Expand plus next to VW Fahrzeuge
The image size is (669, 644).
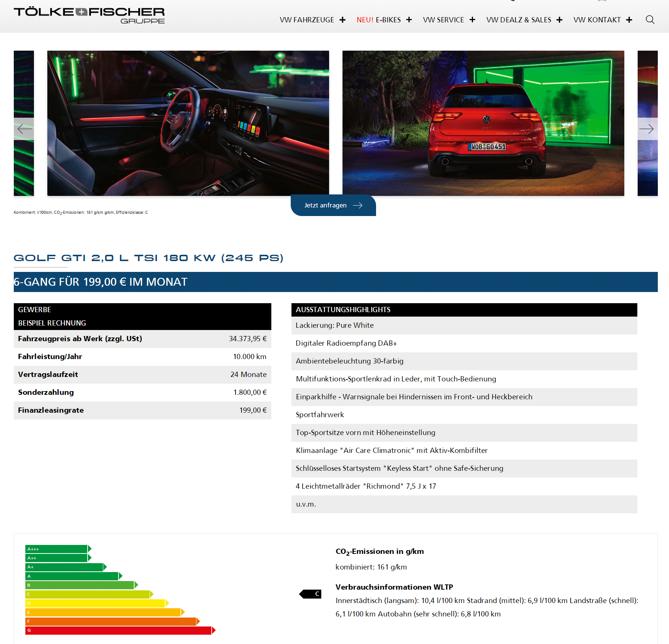pyautogui.click(x=343, y=20)
